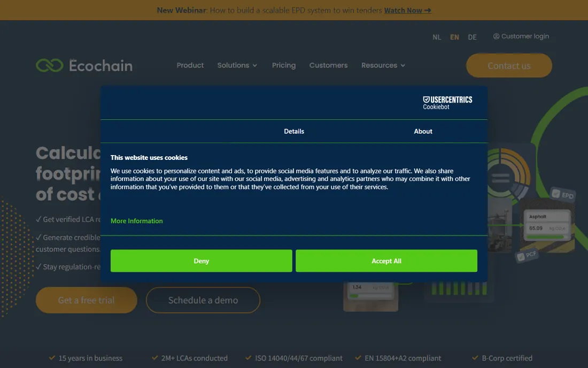Click the Usercentrics Cookiebot logo
This screenshot has height=368, width=588.
tap(447, 103)
